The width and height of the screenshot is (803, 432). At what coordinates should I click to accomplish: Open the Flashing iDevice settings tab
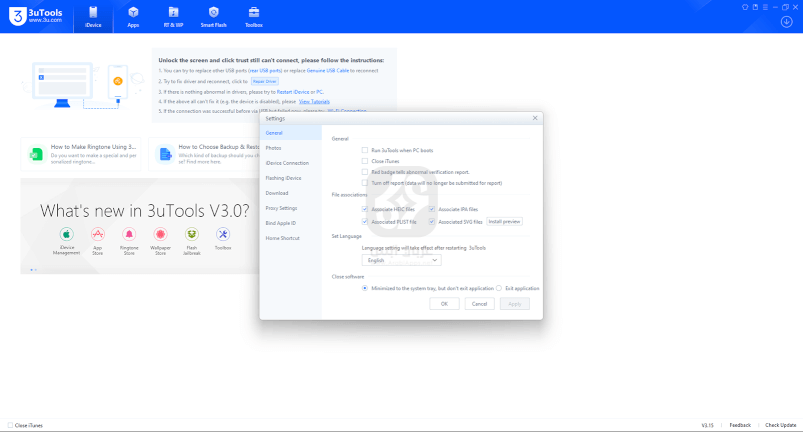(291, 178)
